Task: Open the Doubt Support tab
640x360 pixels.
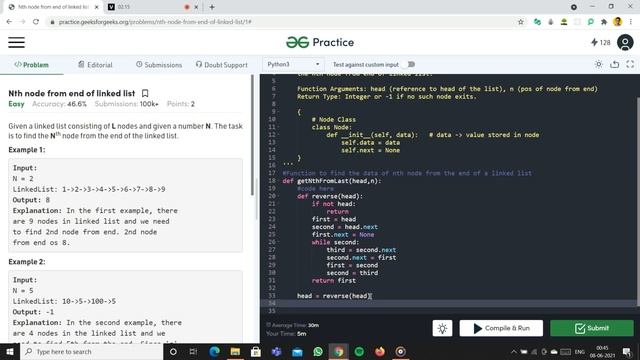Action: point(222,65)
